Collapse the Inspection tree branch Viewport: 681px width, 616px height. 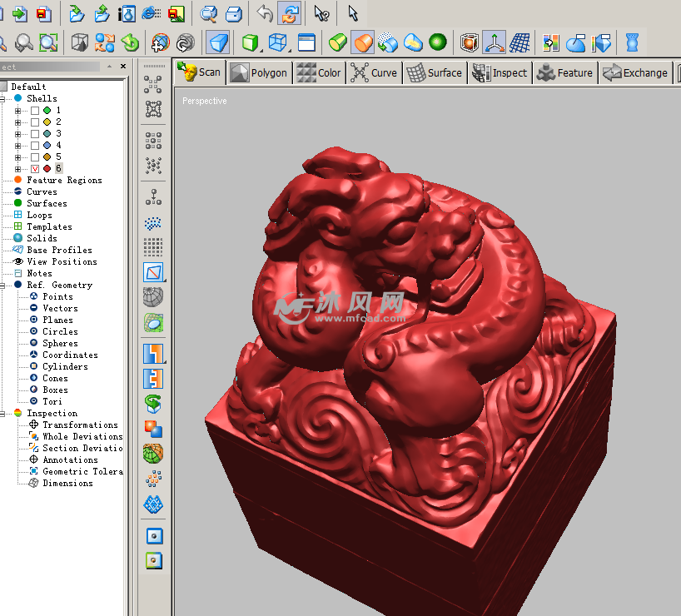[3, 414]
